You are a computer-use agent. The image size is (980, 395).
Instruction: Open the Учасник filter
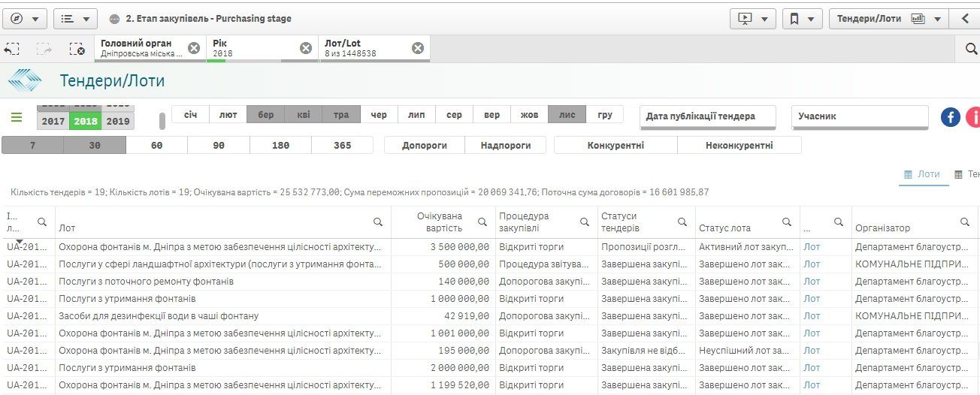click(x=861, y=116)
